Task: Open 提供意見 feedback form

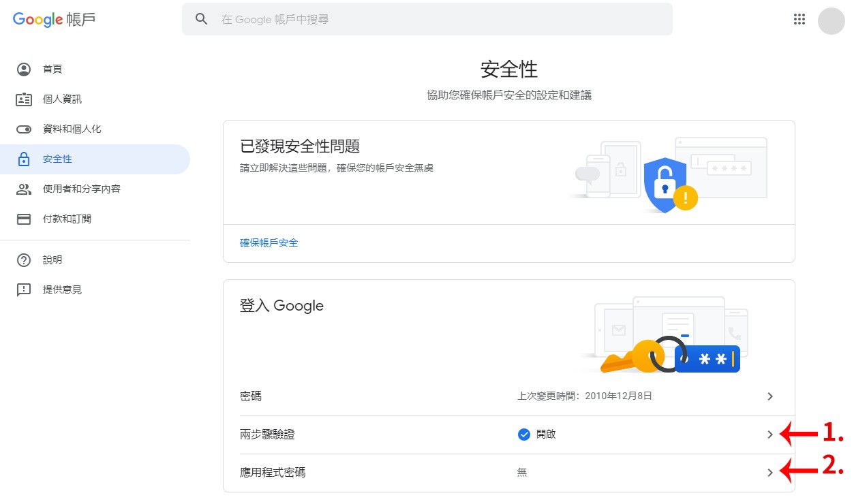Action: (95, 290)
